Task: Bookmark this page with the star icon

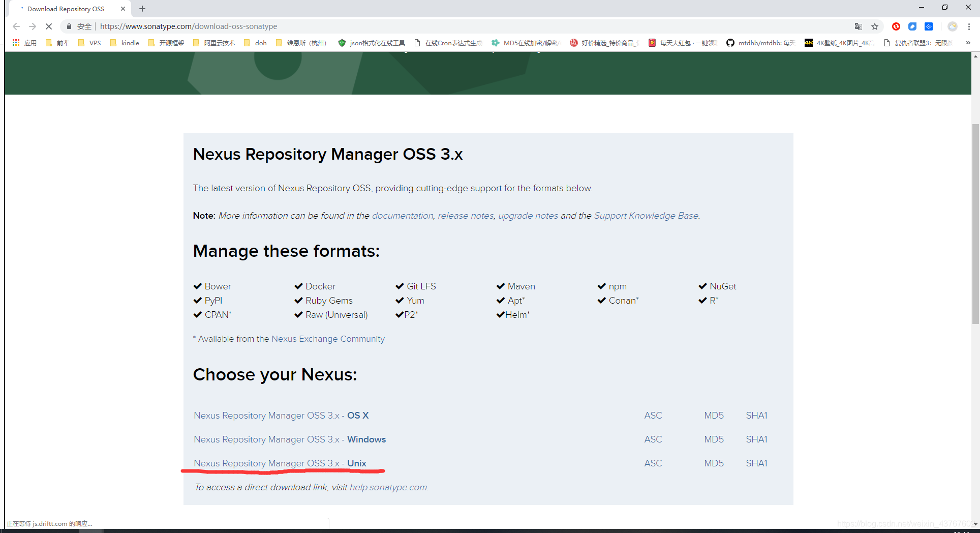Action: [875, 26]
